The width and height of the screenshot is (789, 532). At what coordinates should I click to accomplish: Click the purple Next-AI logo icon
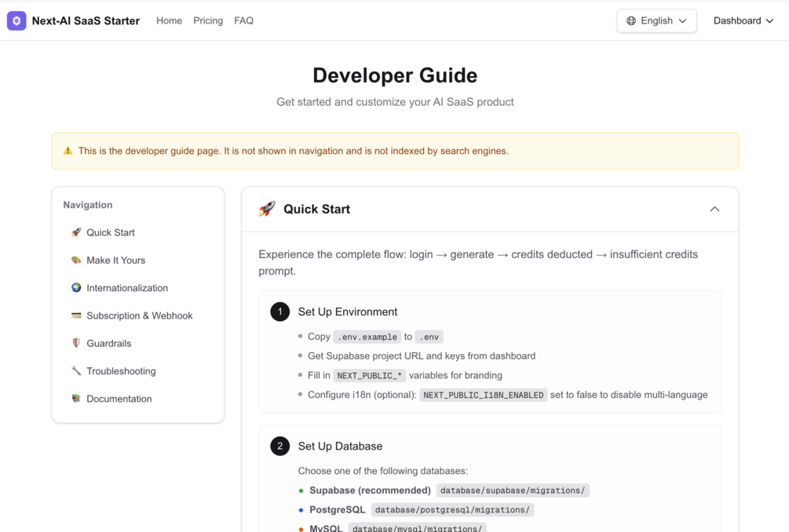[16, 21]
